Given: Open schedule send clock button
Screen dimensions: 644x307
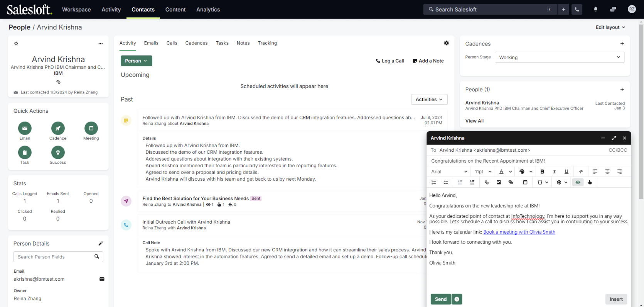Looking at the screenshot, I should [457, 299].
